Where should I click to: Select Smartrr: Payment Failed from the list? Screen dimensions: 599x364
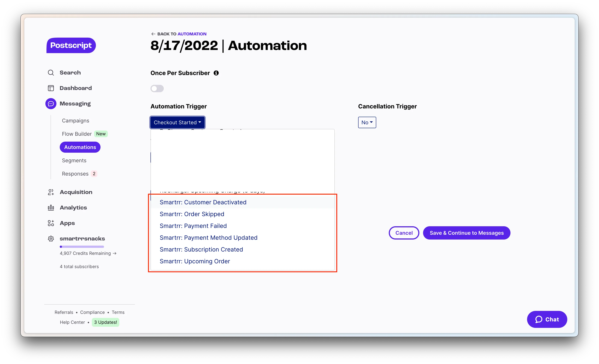coord(193,226)
